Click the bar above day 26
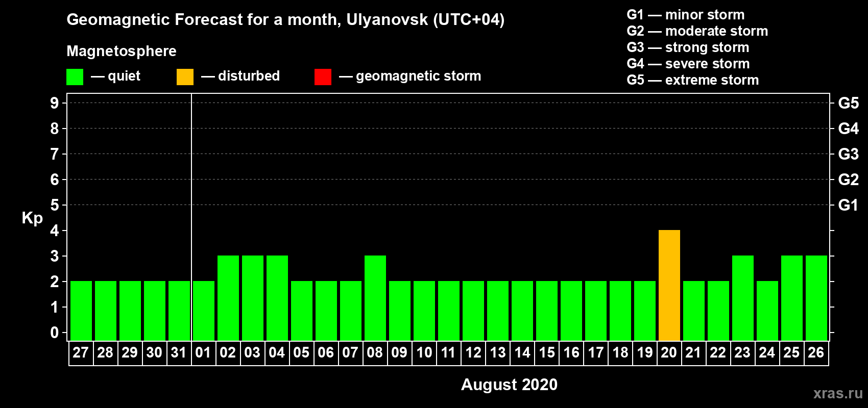 [x=816, y=298]
